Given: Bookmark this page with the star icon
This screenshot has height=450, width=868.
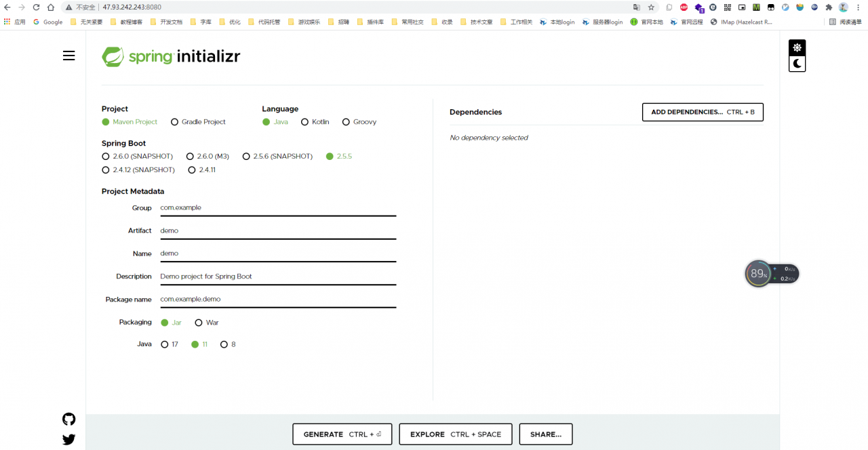Looking at the screenshot, I should 651,7.
